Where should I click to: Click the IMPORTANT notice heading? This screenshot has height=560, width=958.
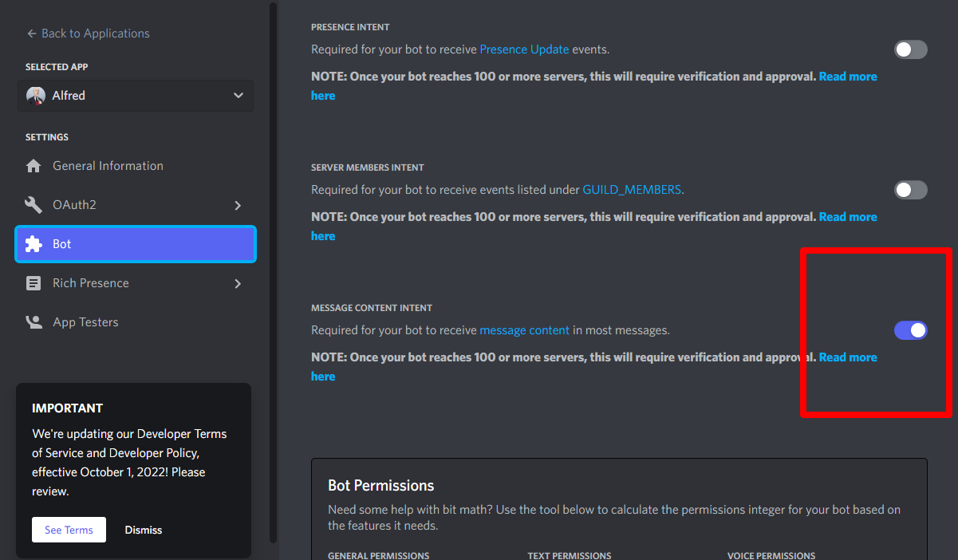click(67, 408)
